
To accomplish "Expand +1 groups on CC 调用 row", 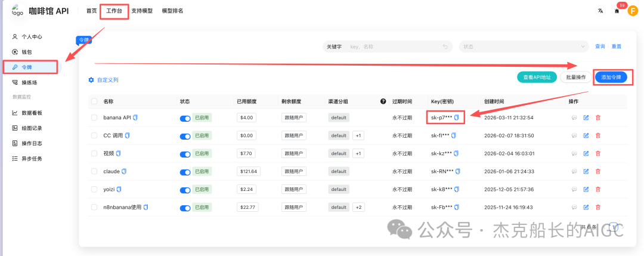I will 358,135.
